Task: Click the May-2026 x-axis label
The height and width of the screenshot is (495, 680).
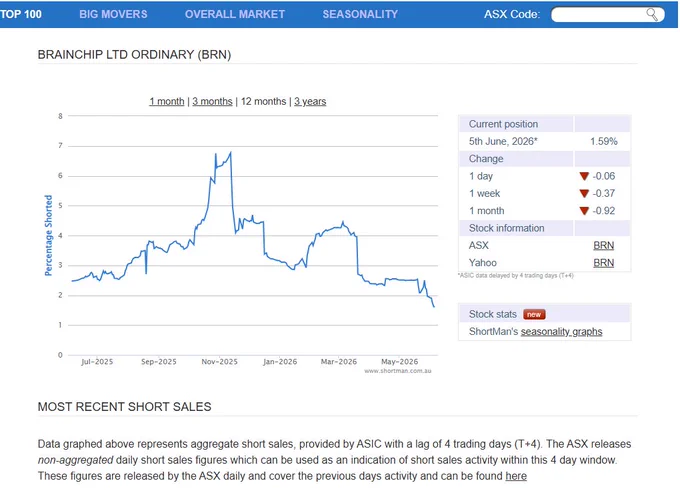Action: pos(399,362)
